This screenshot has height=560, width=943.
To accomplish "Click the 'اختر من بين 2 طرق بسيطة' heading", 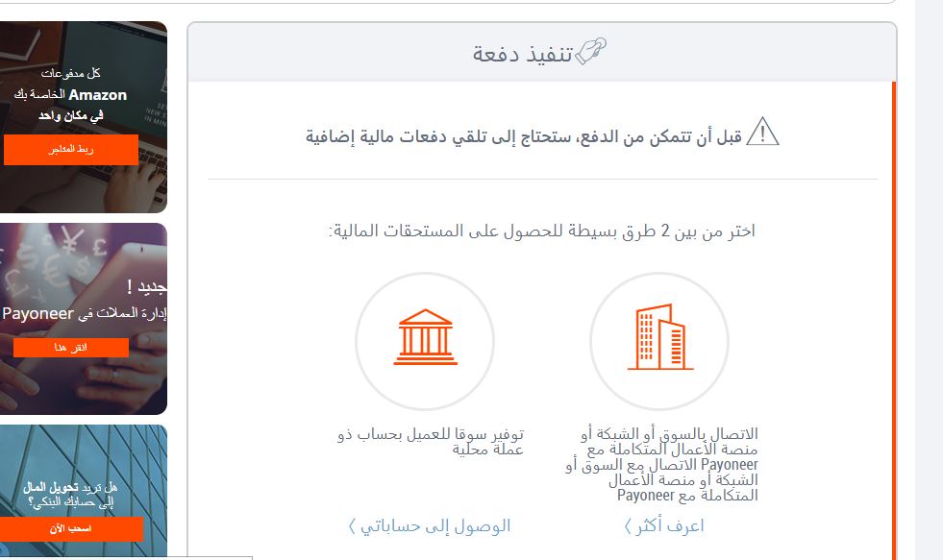I will coord(541,231).
